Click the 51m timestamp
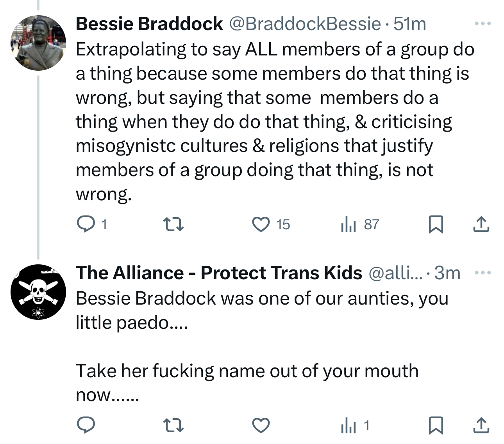504x444 pixels. point(409,24)
